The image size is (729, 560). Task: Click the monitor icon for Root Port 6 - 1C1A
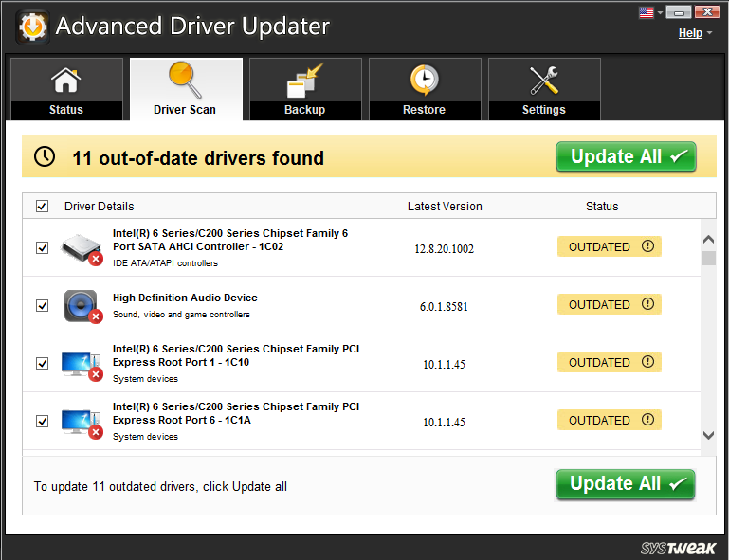pyautogui.click(x=82, y=423)
